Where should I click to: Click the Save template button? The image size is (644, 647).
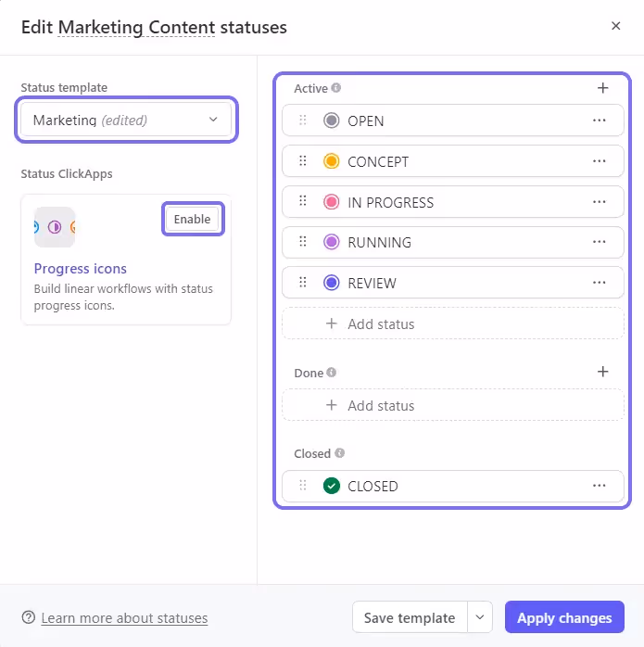click(409, 617)
